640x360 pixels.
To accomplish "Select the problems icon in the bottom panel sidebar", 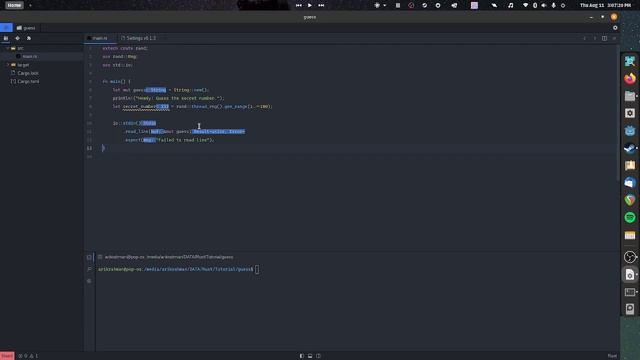I will point(89,281).
